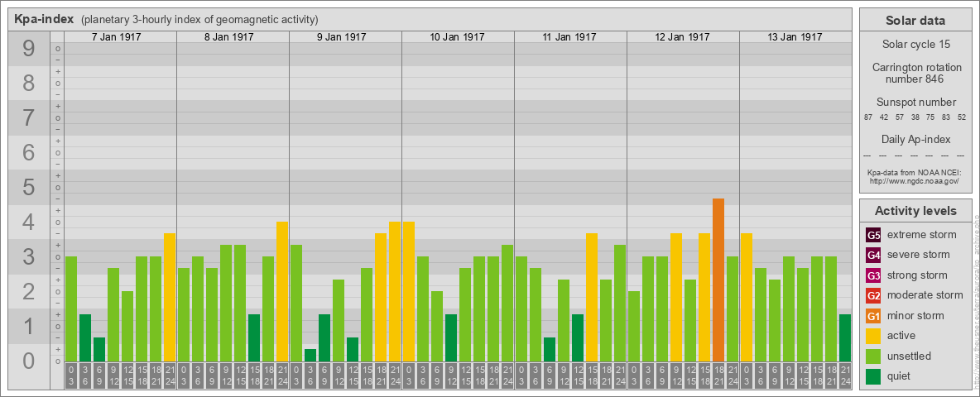Select the light green unsettled legend swatch

point(873,356)
